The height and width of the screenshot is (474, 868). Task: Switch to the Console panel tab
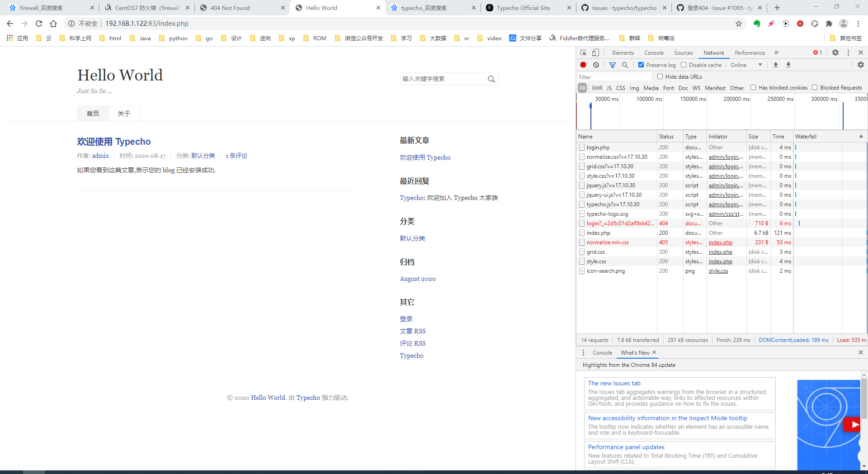click(654, 52)
